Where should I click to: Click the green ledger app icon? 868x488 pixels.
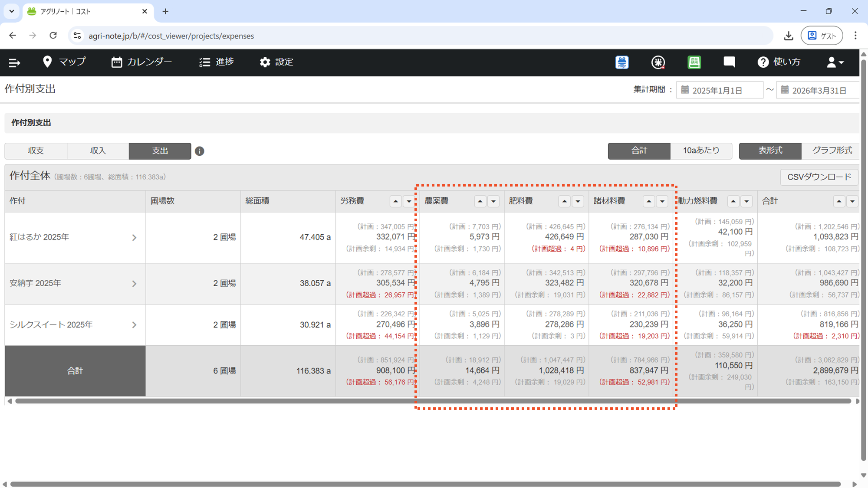click(694, 62)
